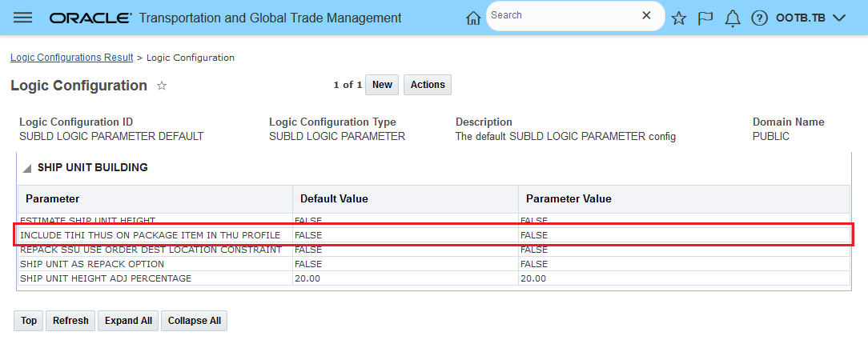Collapse All sections
The image size is (868, 340).
[195, 321]
